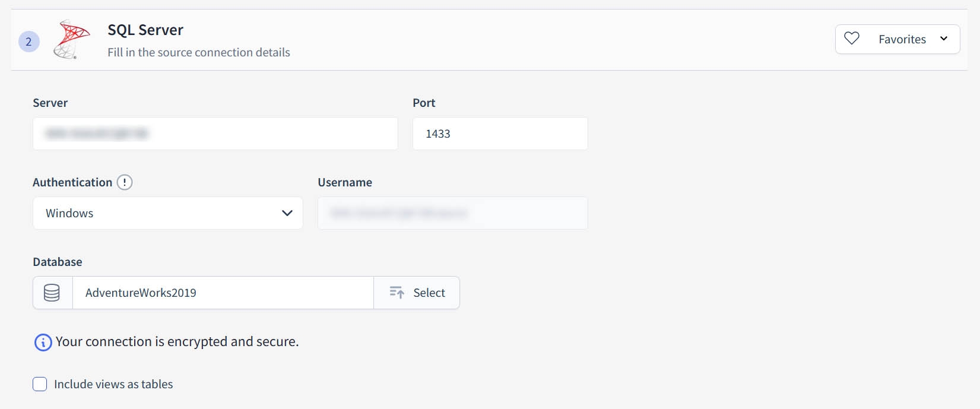This screenshot has height=409, width=980.
Task: Click the Port field containing 1433
Action: 500,134
